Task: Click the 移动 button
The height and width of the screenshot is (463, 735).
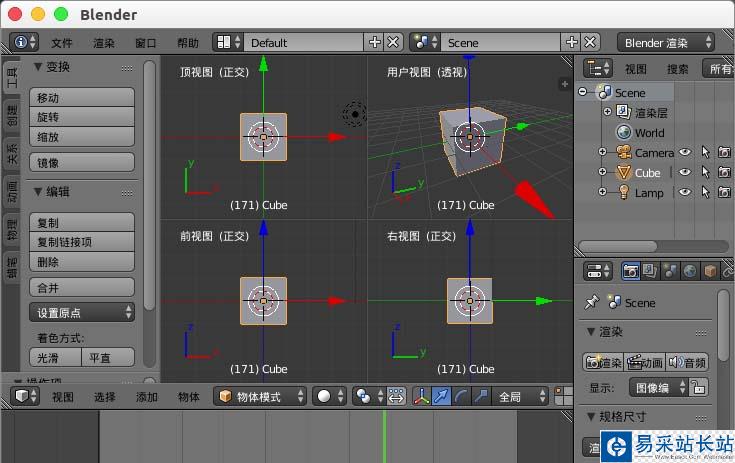Action: (82, 97)
